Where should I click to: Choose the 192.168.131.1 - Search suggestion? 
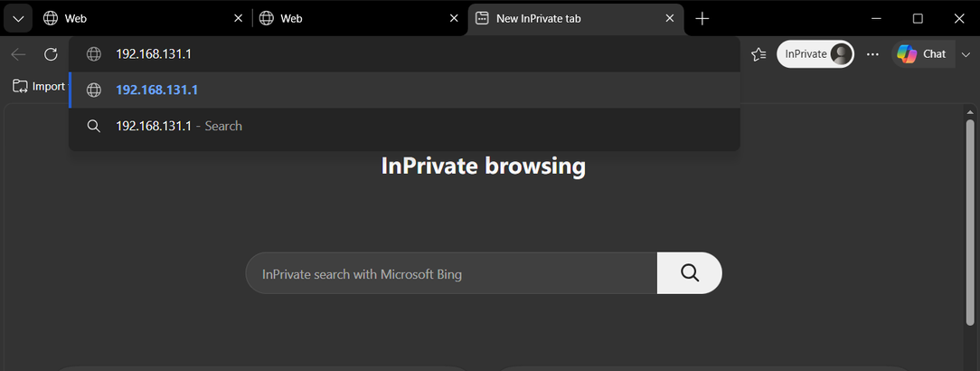coord(404,126)
